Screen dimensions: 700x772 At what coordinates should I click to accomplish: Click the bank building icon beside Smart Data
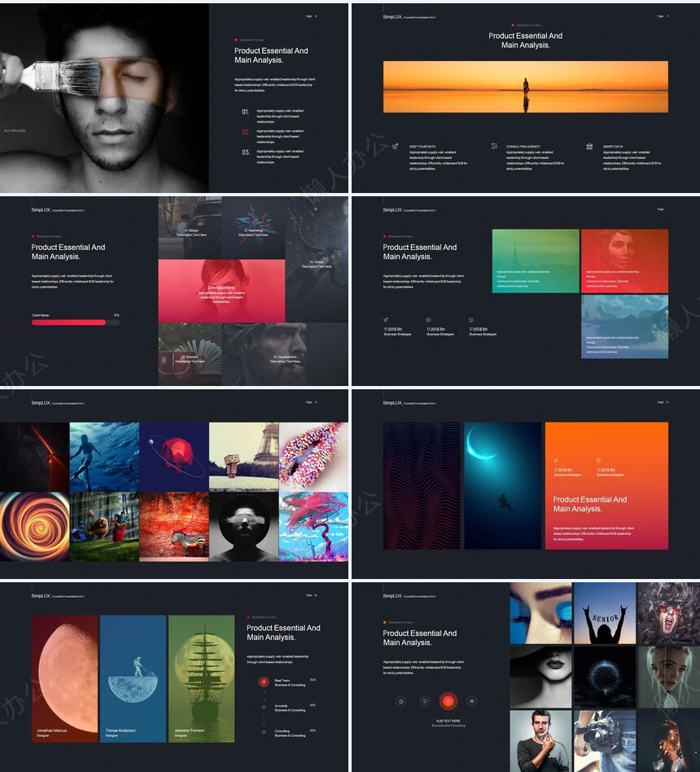pyautogui.click(x=589, y=147)
